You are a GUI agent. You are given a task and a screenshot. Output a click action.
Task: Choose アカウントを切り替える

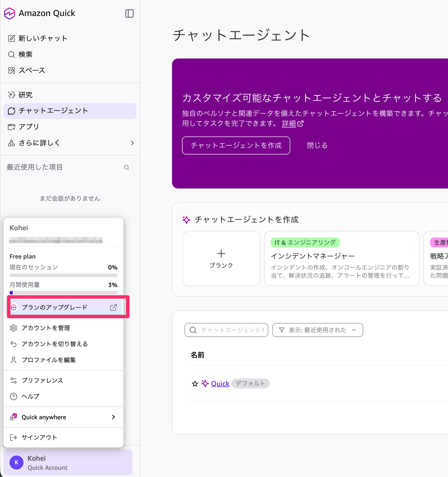(63, 344)
